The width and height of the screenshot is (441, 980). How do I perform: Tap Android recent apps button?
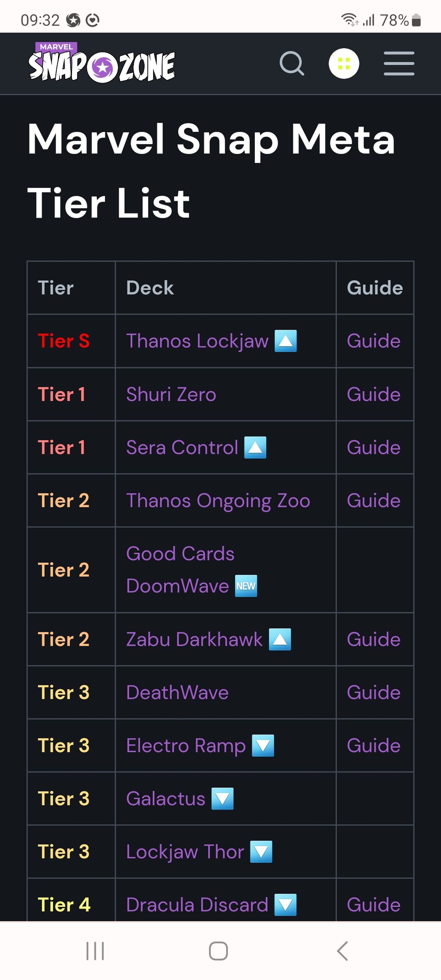(95, 951)
